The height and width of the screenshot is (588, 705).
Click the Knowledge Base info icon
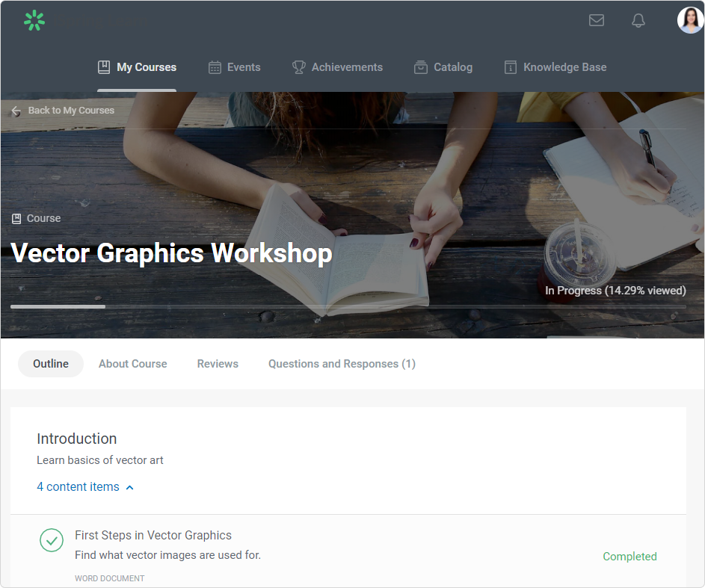click(511, 67)
